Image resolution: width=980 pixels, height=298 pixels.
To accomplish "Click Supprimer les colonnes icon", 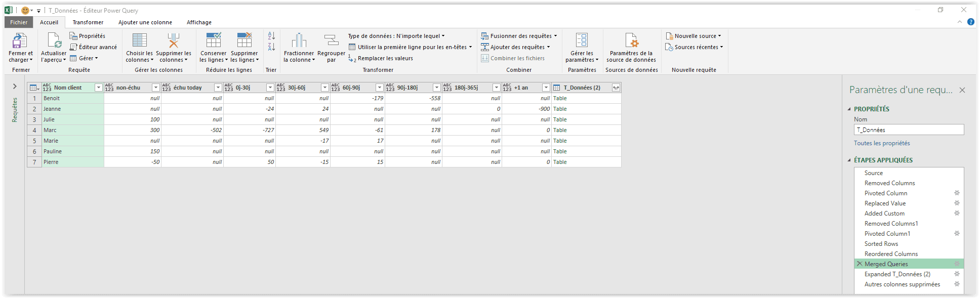I will pos(174,41).
